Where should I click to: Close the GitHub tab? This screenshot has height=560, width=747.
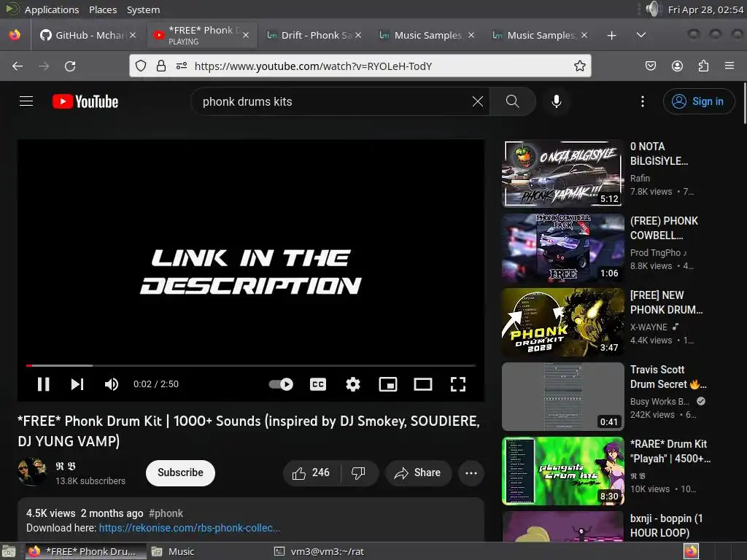pos(133,35)
